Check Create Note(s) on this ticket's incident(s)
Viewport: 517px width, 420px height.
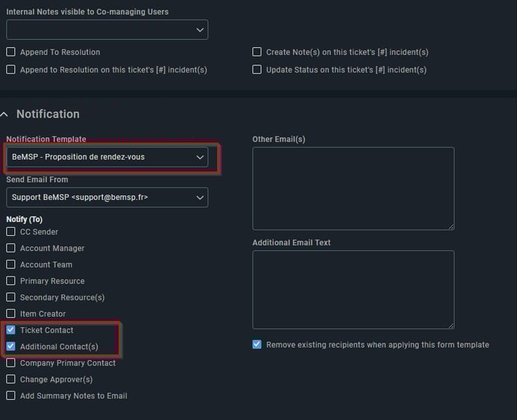point(257,52)
